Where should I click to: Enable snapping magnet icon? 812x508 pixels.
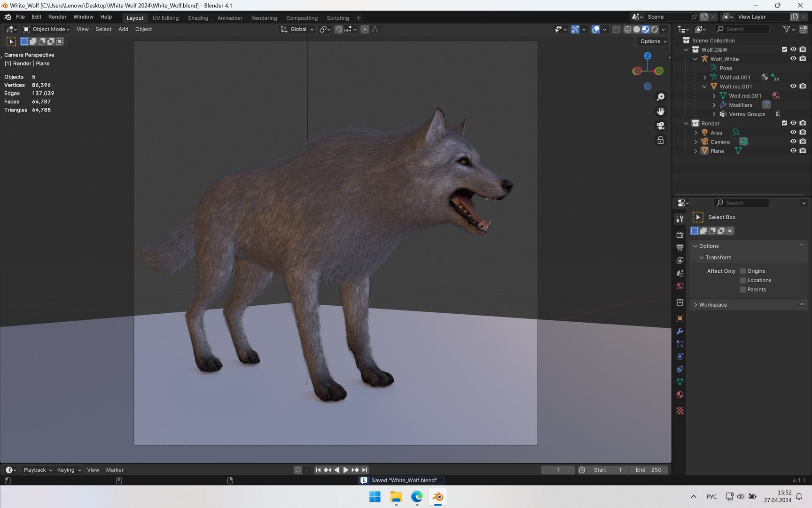(x=338, y=29)
